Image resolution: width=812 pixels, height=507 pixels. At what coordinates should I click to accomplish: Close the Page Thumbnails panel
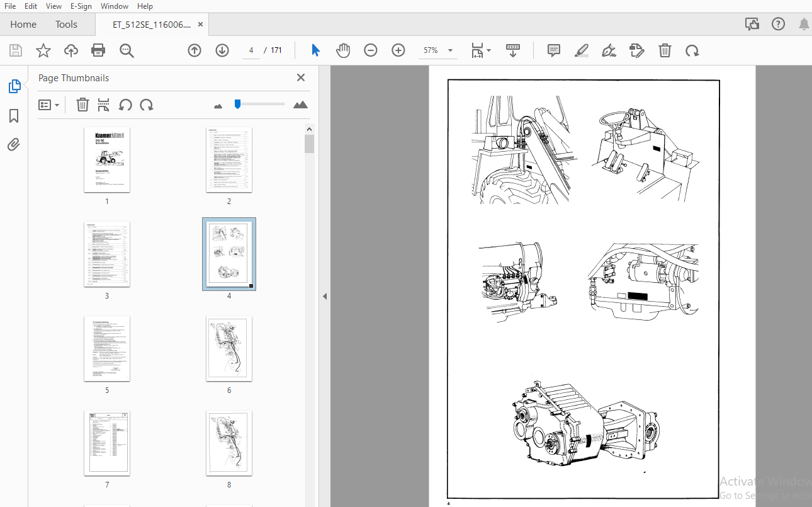[x=301, y=77]
